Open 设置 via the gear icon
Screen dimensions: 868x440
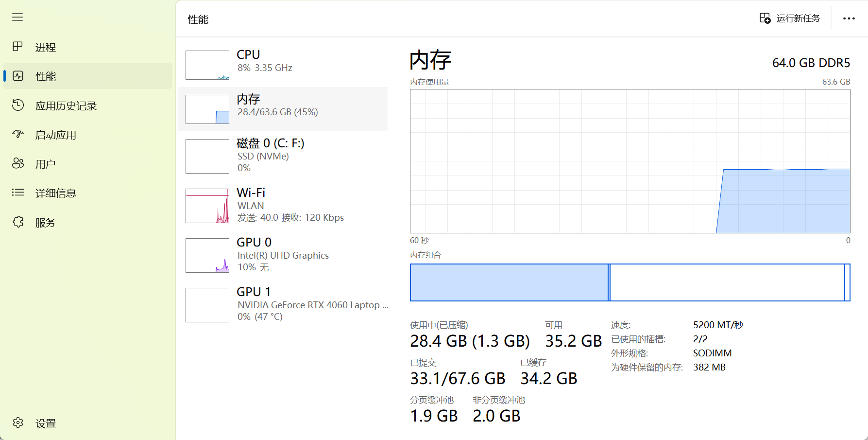(18, 422)
